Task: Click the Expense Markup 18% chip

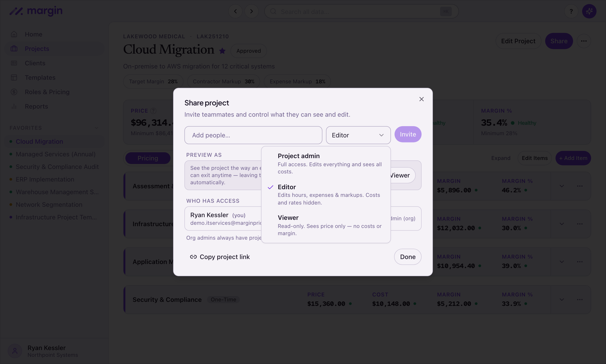Action: pyautogui.click(x=297, y=82)
